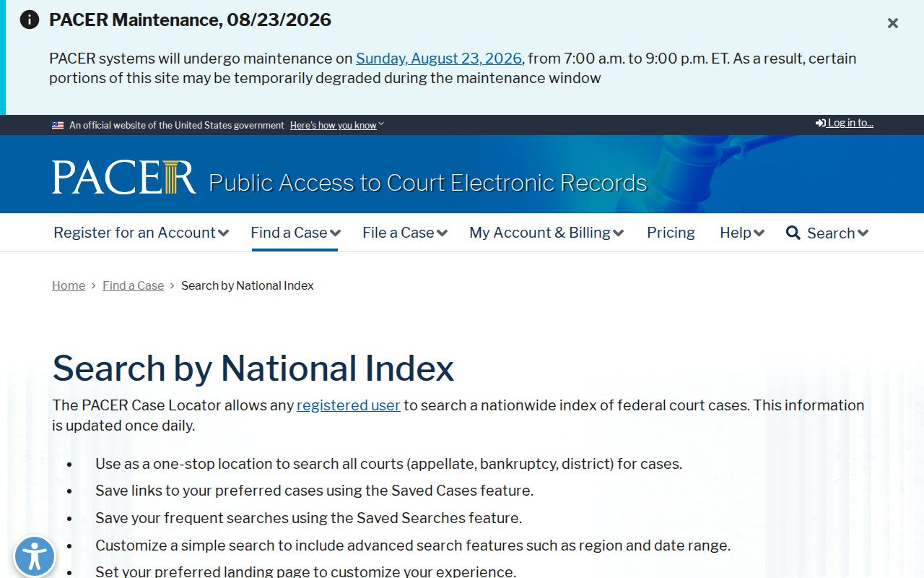Click bullet 'Customize a simple search' text

[413, 545]
